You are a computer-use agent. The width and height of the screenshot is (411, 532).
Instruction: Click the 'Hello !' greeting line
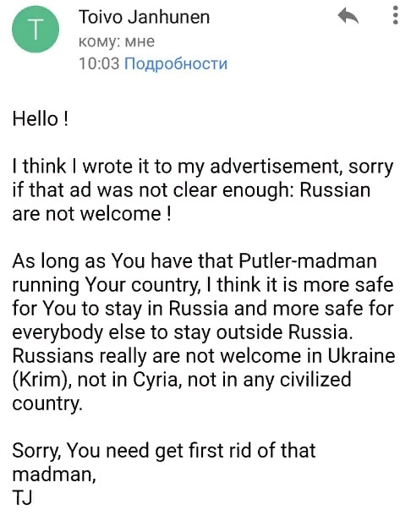(x=41, y=119)
